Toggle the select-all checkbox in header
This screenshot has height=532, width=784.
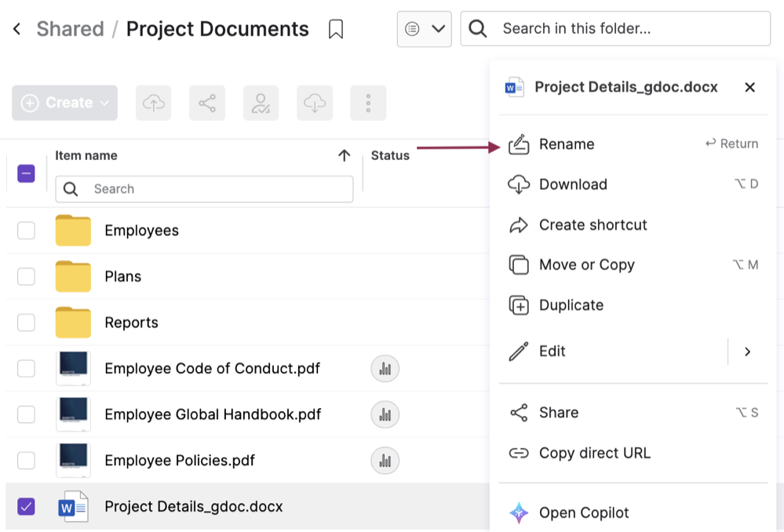coord(27,173)
